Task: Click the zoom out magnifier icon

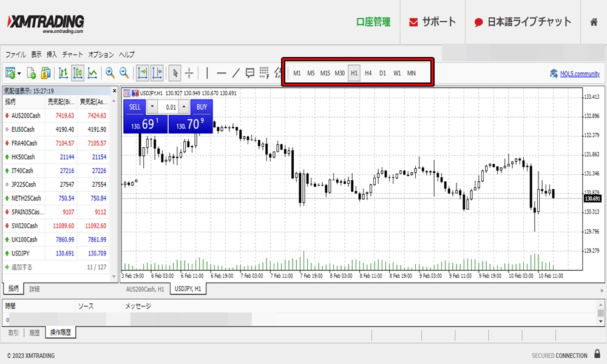Action: [x=124, y=73]
